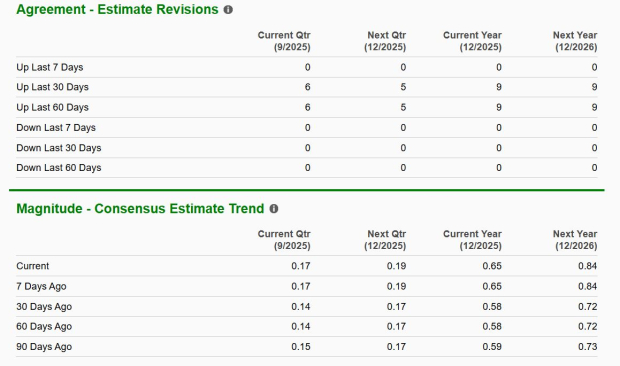
Task: Click 30 Days Ago Next Year estimate 0.72
Action: point(588,307)
